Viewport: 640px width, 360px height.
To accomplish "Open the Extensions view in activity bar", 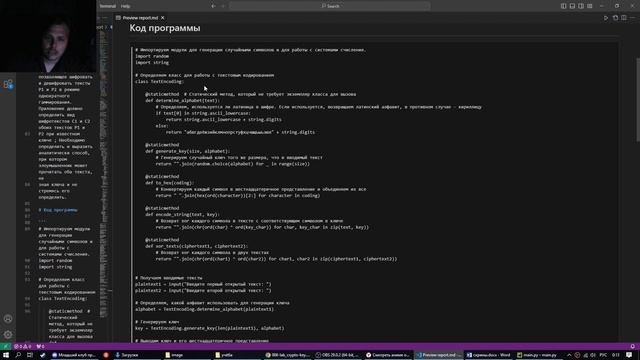I will pyautogui.click(x=8, y=84).
